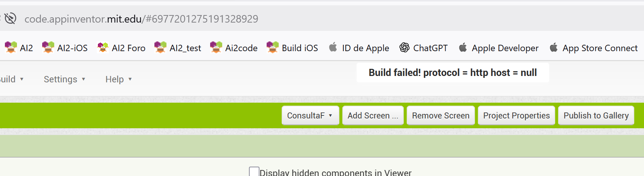Click the Build iOS bookmark icon
This screenshot has height=176, width=644.
(272, 48)
